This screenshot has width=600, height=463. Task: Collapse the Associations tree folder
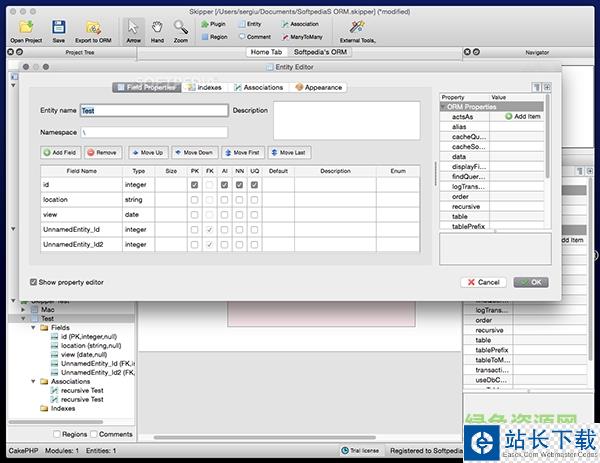pyautogui.click(x=31, y=381)
